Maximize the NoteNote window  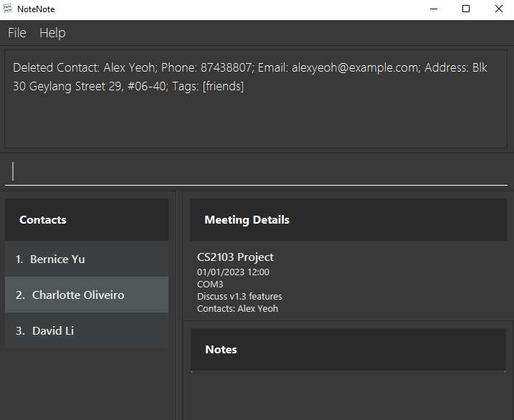pyautogui.click(x=466, y=9)
